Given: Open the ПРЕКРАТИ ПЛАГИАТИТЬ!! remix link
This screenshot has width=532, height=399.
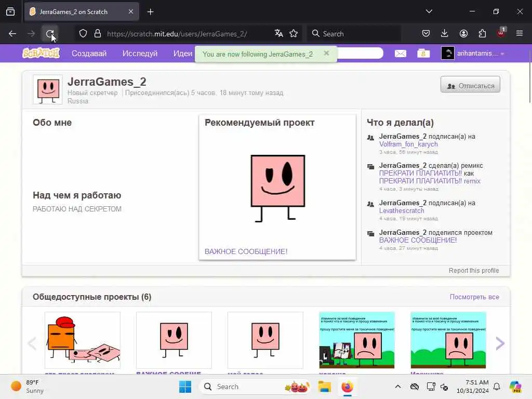Looking at the screenshot, I should click(x=430, y=181).
